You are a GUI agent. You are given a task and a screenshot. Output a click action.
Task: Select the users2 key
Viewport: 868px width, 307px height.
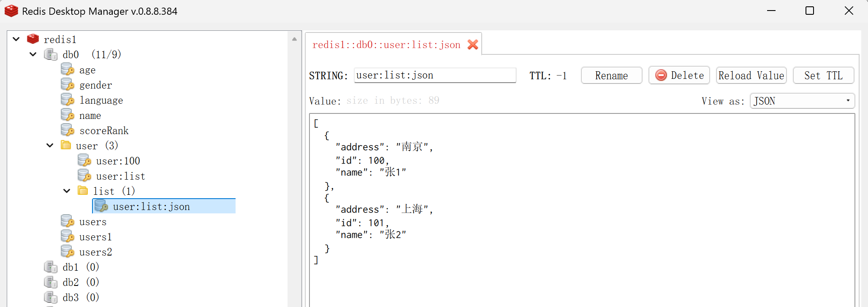tap(95, 252)
